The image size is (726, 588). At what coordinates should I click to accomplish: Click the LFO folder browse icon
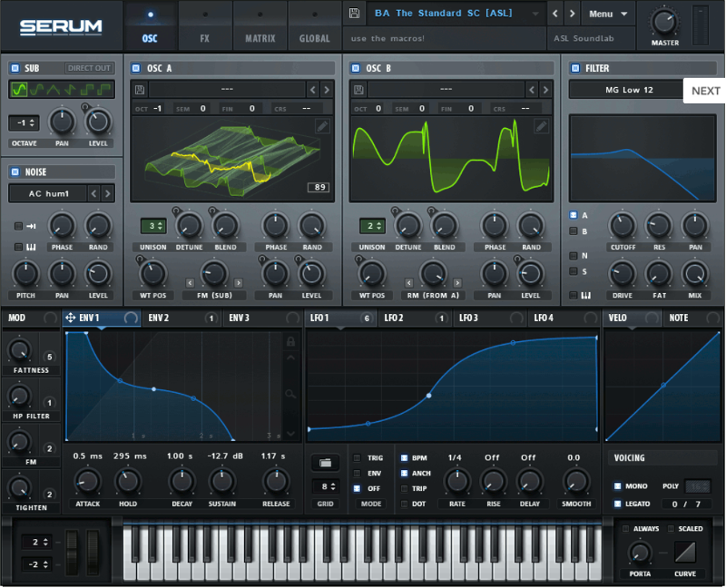pos(325,463)
